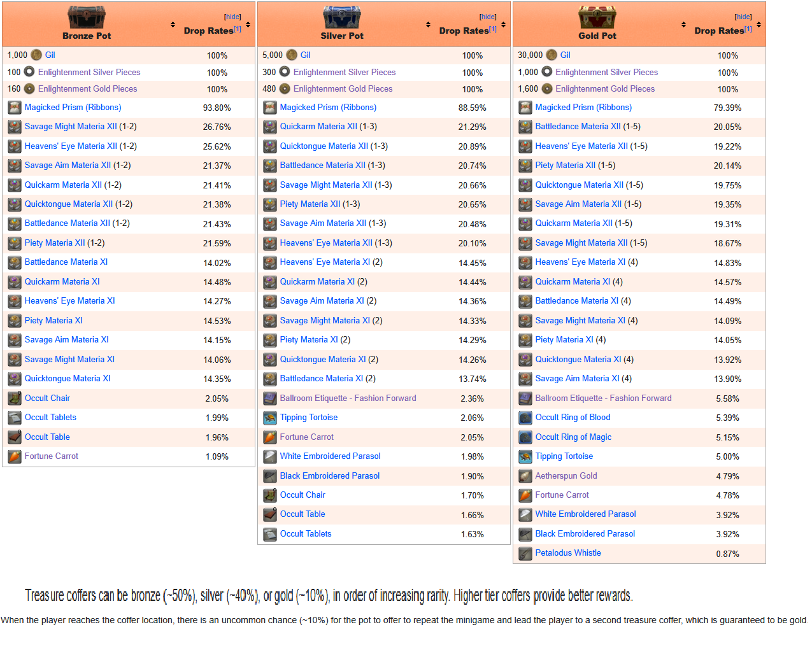The image size is (812, 662).
Task: Select the 0.87% drop rate value
Action: (727, 554)
